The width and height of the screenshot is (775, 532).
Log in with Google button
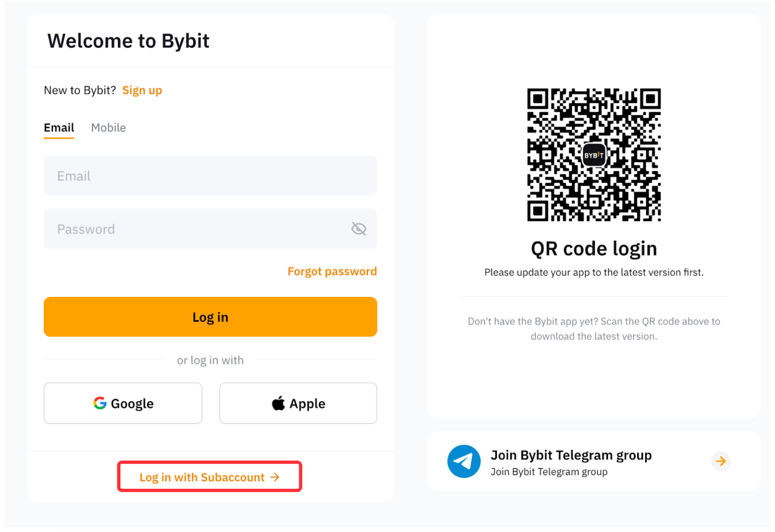pos(123,403)
